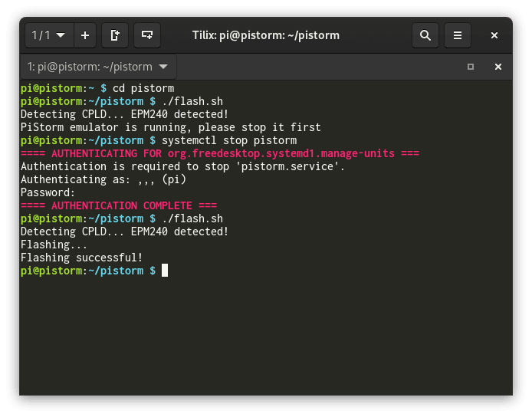The height and width of the screenshot is (417, 532).
Task: Open the find in terminal search
Action: [x=425, y=35]
